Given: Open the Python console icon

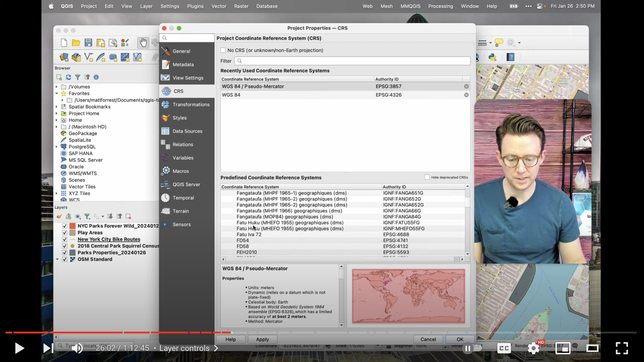Looking at the screenshot, I should pyautogui.click(x=493, y=57).
